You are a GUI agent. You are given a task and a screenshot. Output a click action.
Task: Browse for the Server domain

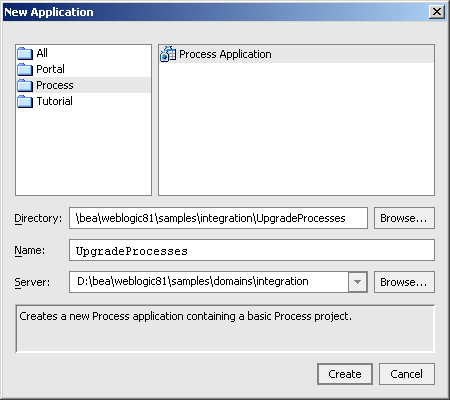[404, 282]
